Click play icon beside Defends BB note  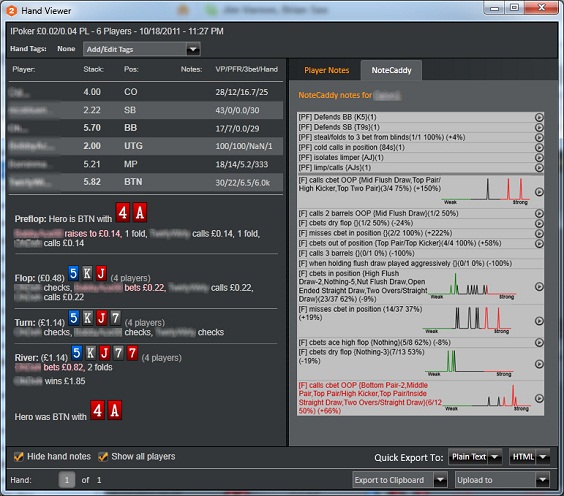tap(538, 117)
